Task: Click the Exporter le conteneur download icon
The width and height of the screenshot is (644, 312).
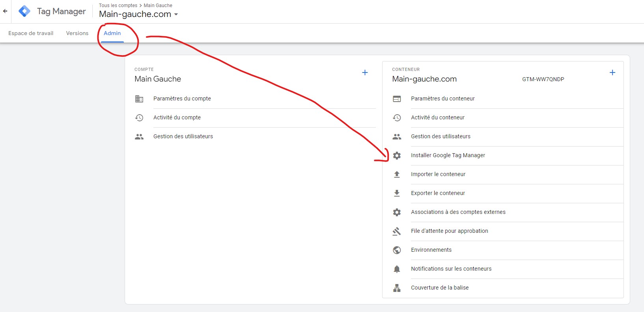Action: [x=397, y=193]
